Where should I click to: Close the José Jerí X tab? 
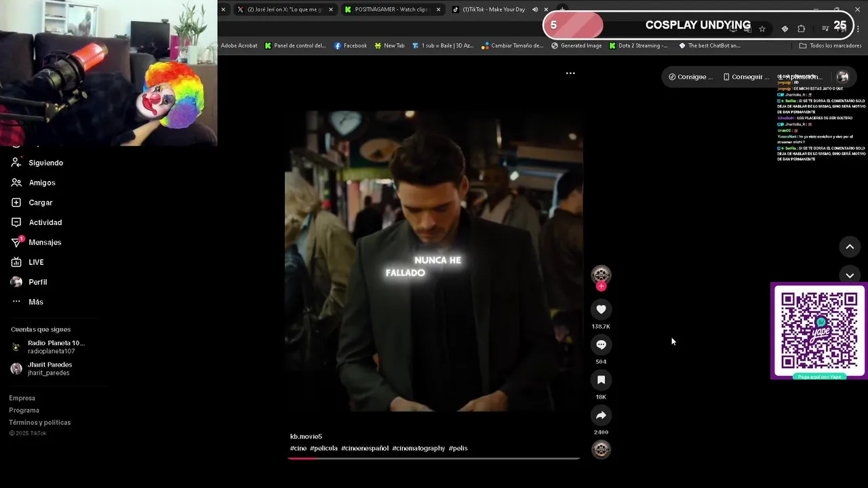[x=331, y=9]
